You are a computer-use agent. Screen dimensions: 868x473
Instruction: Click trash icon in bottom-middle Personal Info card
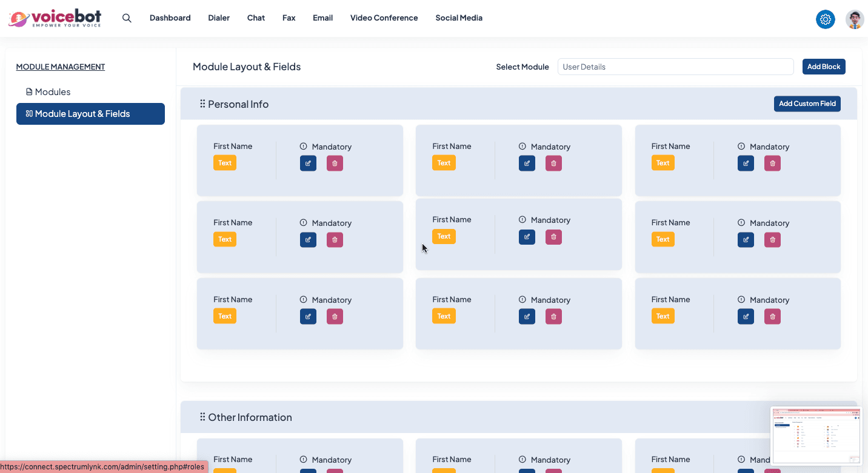pos(553,317)
